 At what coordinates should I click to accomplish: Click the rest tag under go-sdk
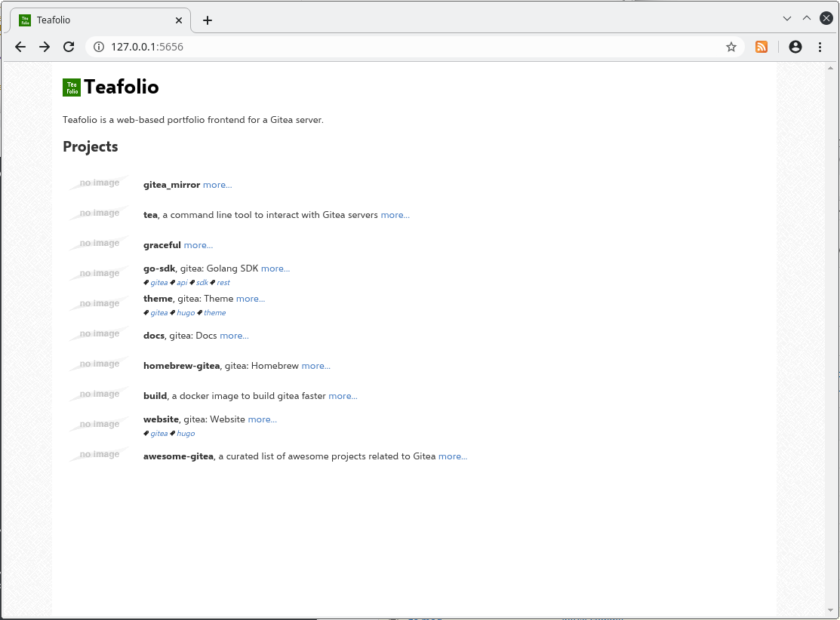223,283
